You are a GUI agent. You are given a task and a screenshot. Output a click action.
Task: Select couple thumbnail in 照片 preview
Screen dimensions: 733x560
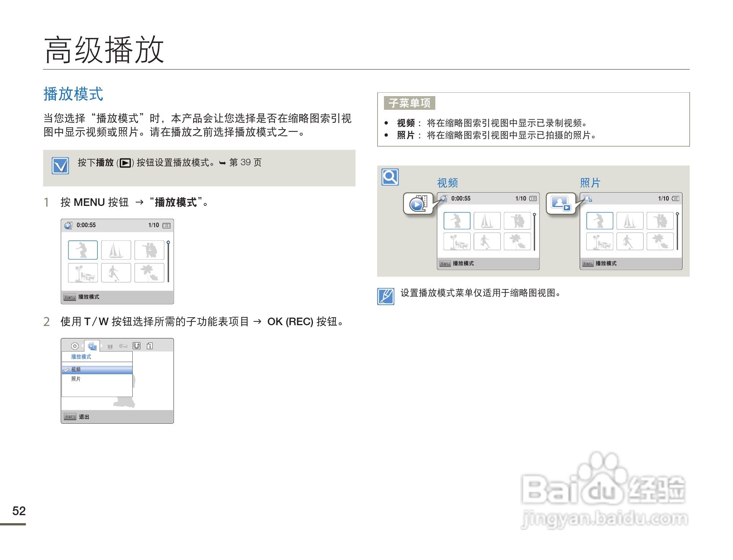point(660,221)
